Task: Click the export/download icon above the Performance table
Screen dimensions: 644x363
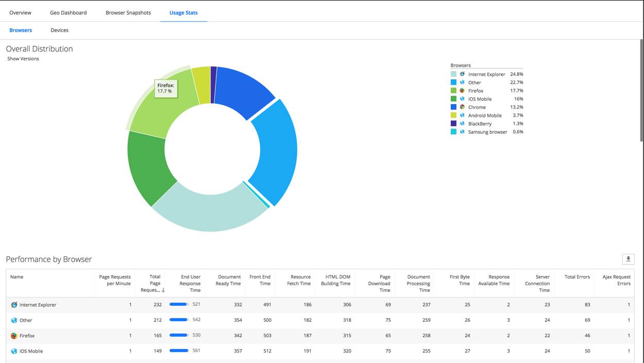Action: 629,259
